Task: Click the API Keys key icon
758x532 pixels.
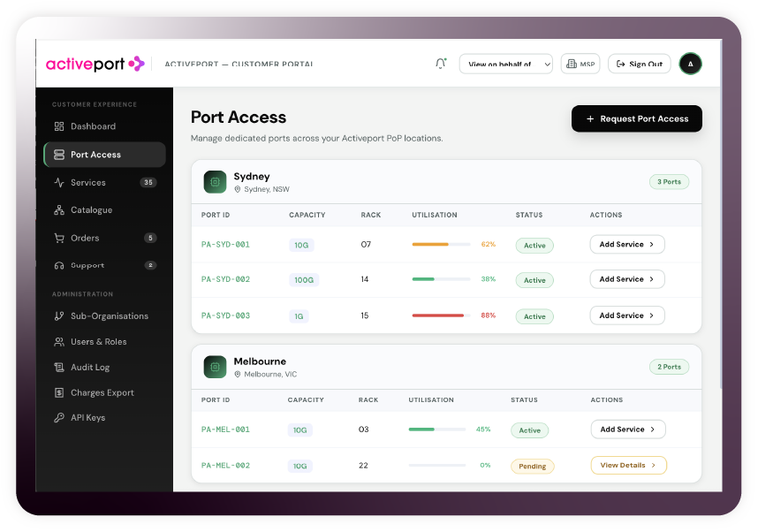Action: pos(59,417)
